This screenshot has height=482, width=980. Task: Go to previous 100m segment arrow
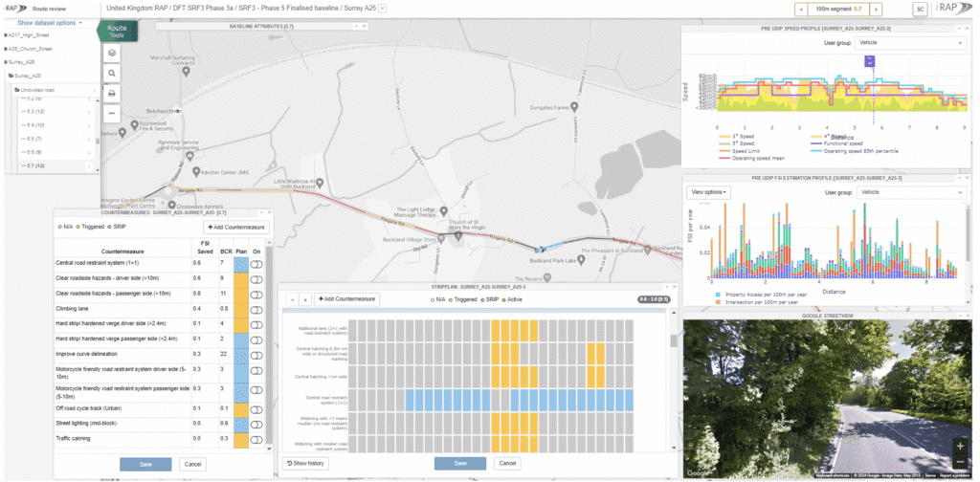(x=801, y=9)
